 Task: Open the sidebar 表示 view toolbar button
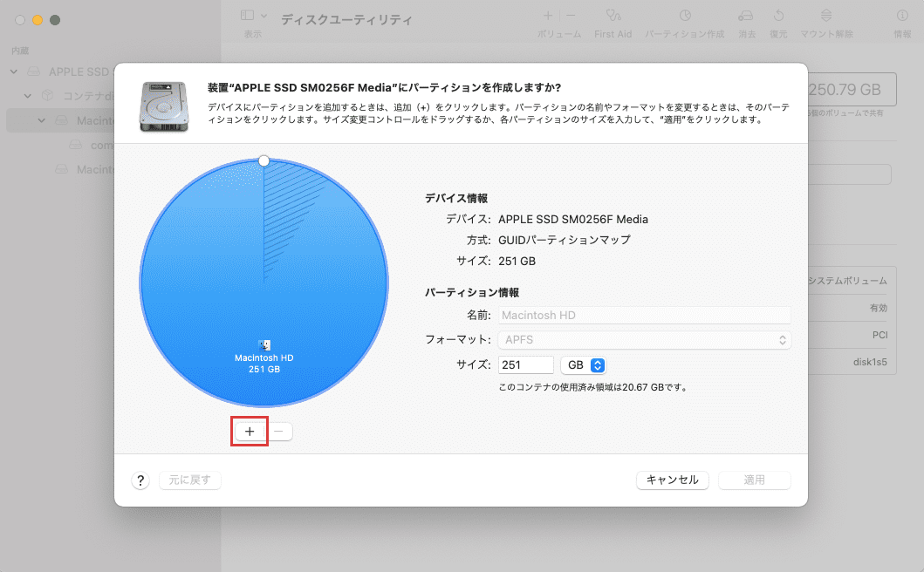[248, 16]
